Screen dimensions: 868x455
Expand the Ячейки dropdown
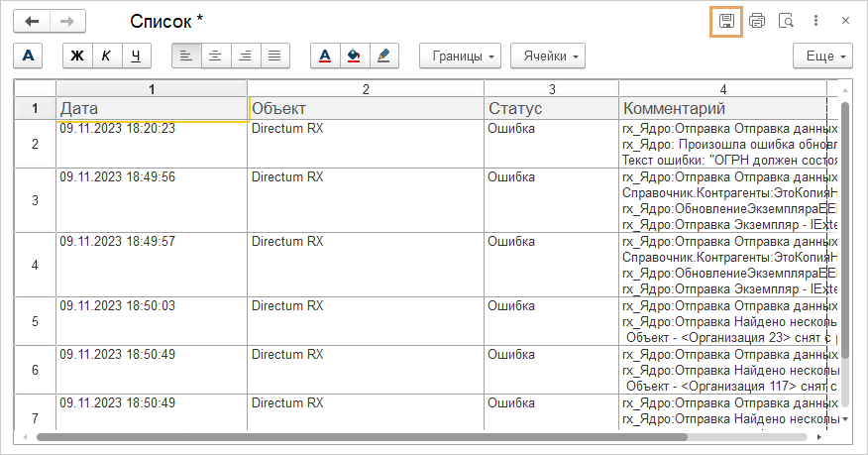(x=548, y=56)
